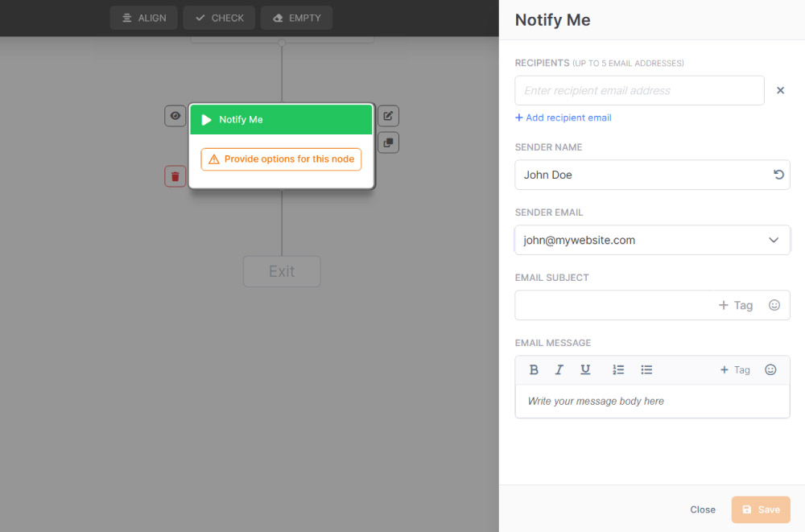Image resolution: width=805 pixels, height=532 pixels.
Task: Reset sender name to default
Action: click(x=778, y=175)
